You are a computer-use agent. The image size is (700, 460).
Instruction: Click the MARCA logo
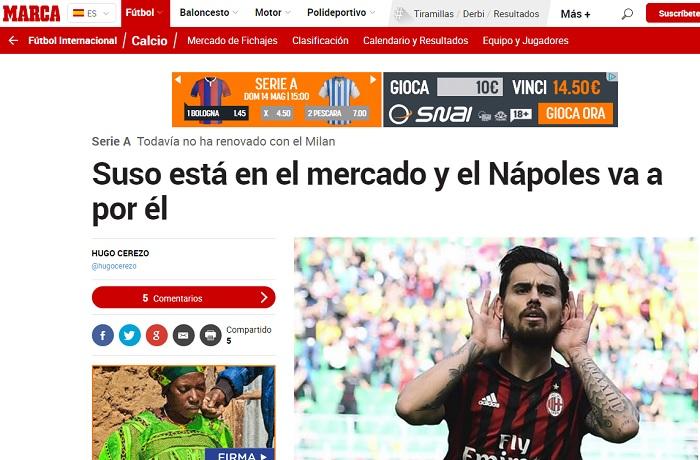tap(31, 13)
